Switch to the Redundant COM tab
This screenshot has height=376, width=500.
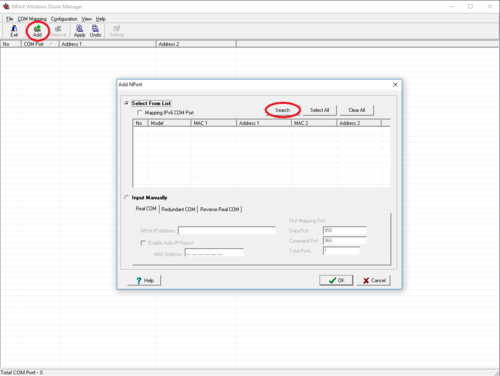178,209
